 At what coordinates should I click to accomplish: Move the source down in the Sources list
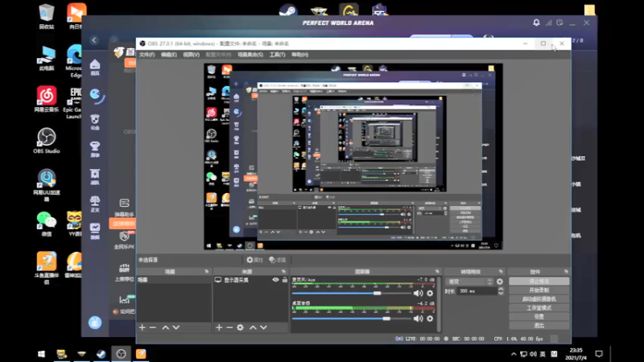pyautogui.click(x=264, y=327)
